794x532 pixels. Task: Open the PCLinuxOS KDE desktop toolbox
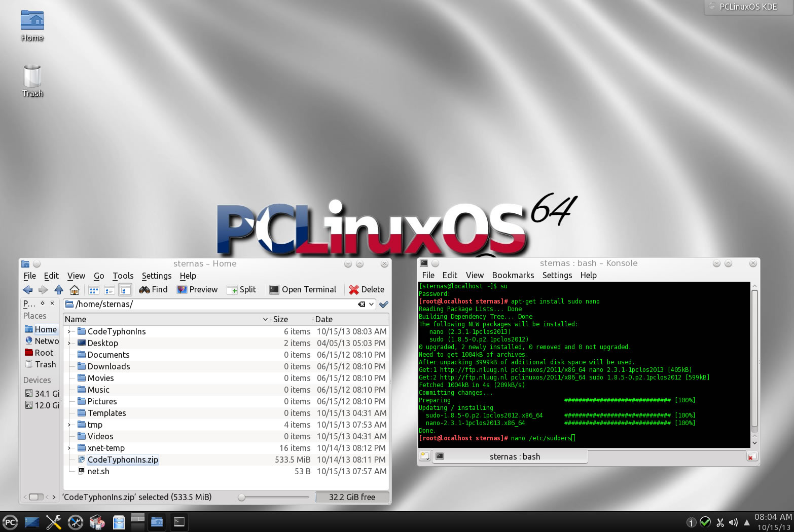pyautogui.click(x=748, y=7)
